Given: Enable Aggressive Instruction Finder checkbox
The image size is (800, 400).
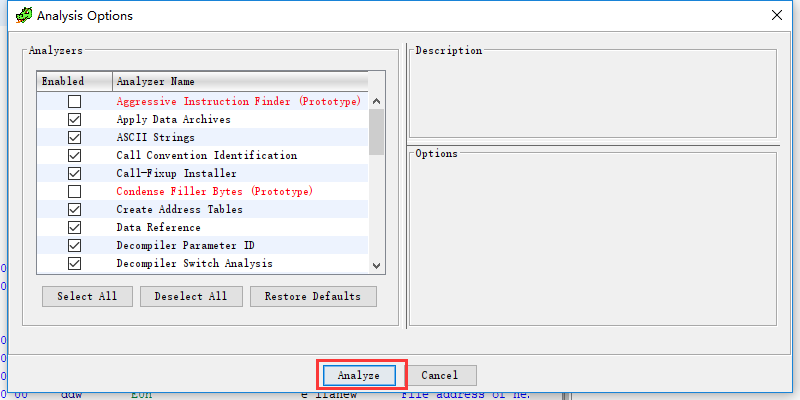Looking at the screenshot, I should [x=74, y=102].
